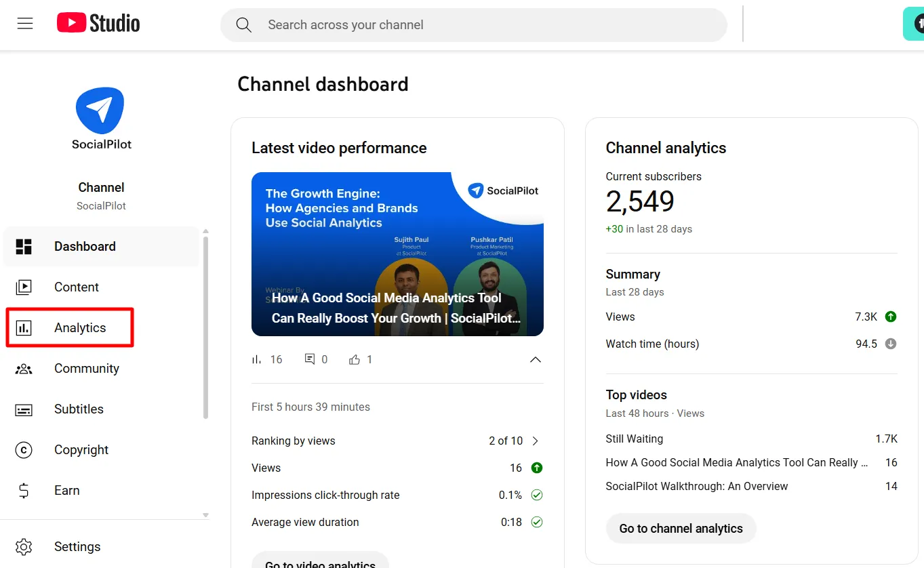The image size is (924, 568).
Task: Collapse the latest video performance details
Action: pos(535,359)
